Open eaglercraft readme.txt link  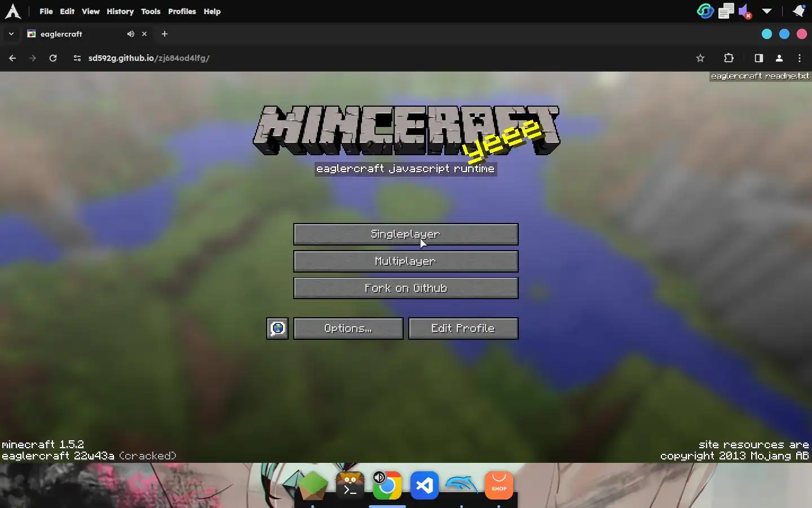pos(760,76)
